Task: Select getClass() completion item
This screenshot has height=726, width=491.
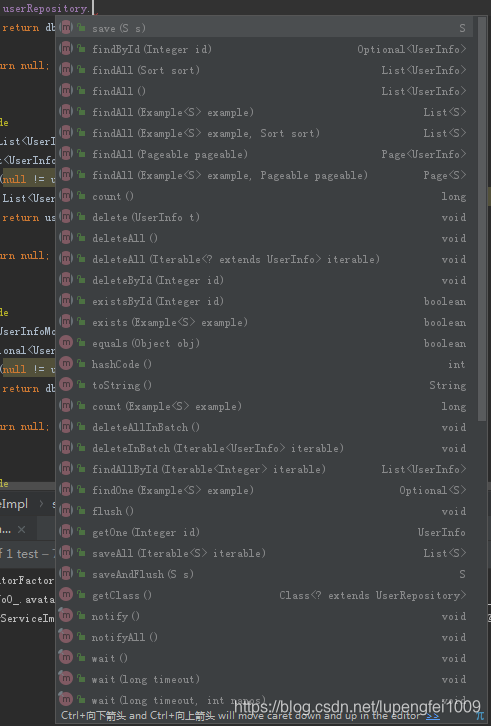Action: pyautogui.click(x=264, y=595)
